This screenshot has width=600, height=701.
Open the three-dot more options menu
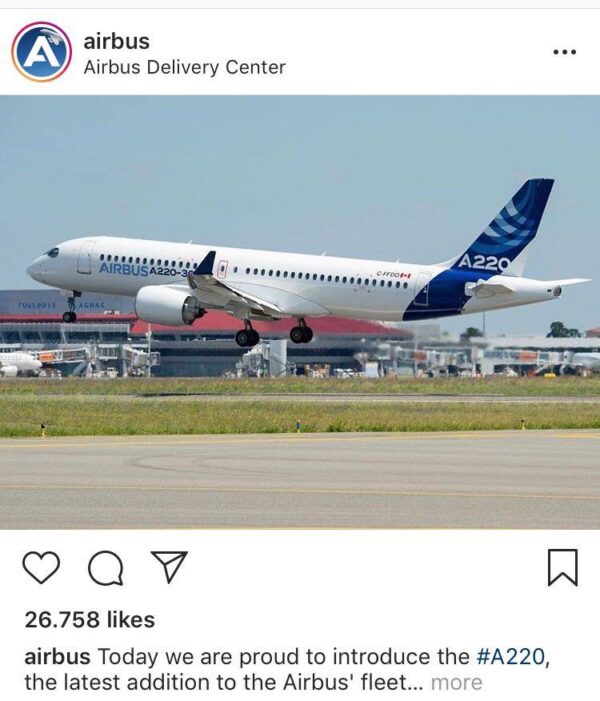coord(565,52)
